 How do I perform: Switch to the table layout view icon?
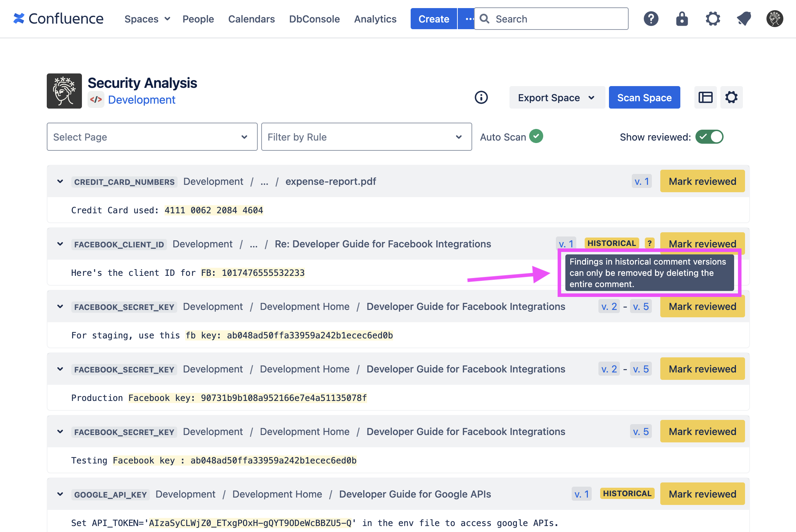705,97
